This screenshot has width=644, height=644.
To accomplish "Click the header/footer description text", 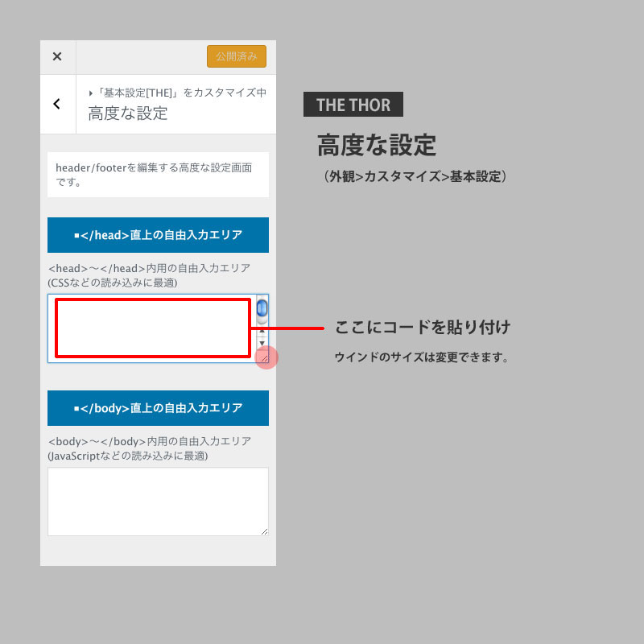I will point(154,175).
